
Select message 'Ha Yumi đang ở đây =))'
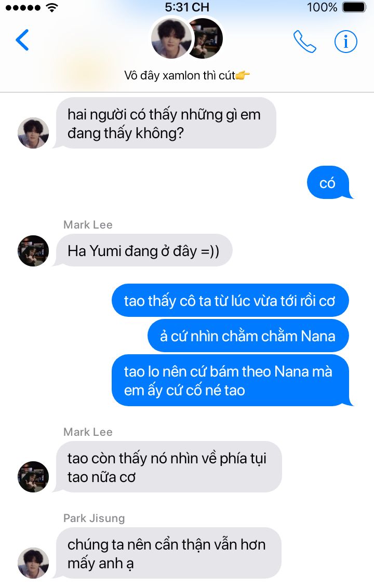(x=144, y=251)
